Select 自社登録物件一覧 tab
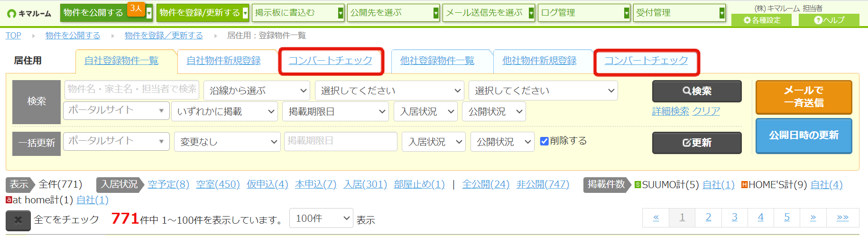This screenshot has height=236, width=868. pos(121,61)
